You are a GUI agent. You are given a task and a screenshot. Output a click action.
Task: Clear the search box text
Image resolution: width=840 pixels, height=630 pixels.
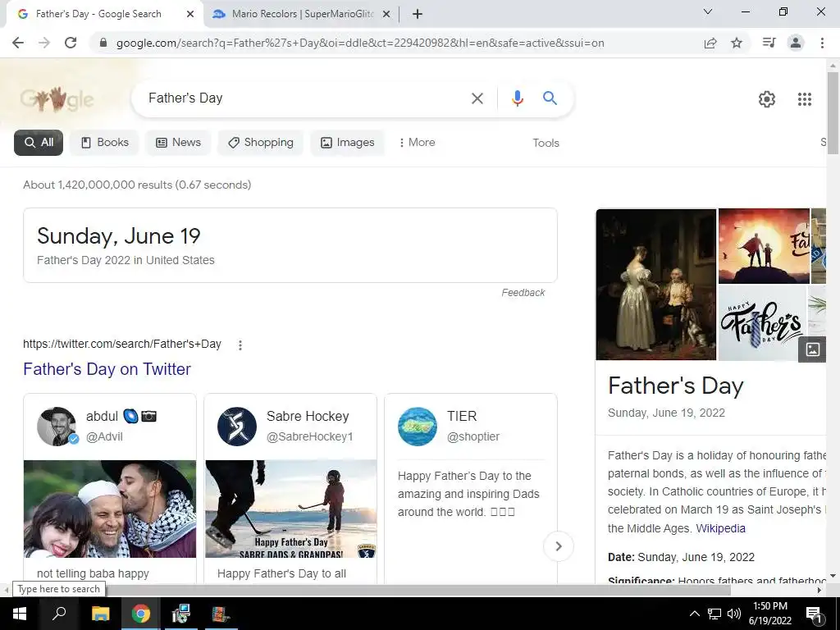point(477,98)
